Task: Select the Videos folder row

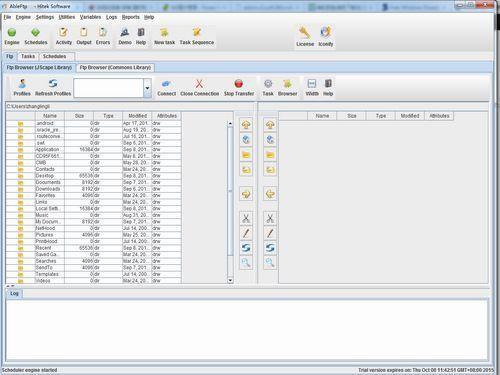Action: click(x=94, y=281)
